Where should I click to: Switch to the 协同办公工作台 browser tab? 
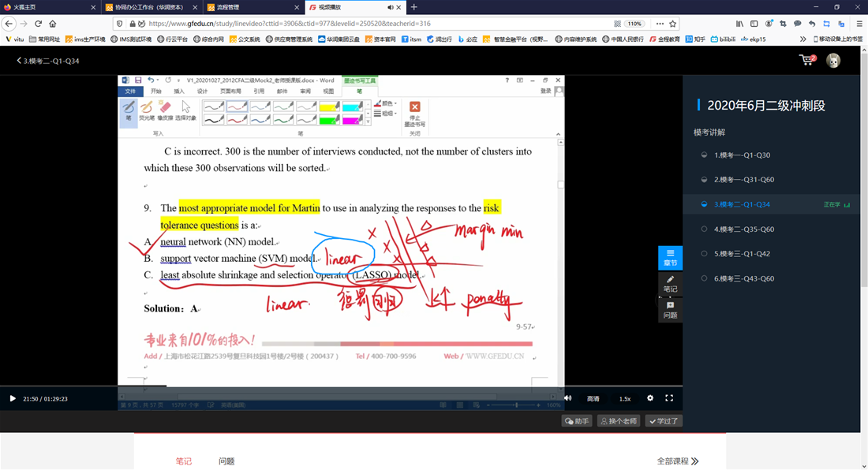pyautogui.click(x=152, y=7)
